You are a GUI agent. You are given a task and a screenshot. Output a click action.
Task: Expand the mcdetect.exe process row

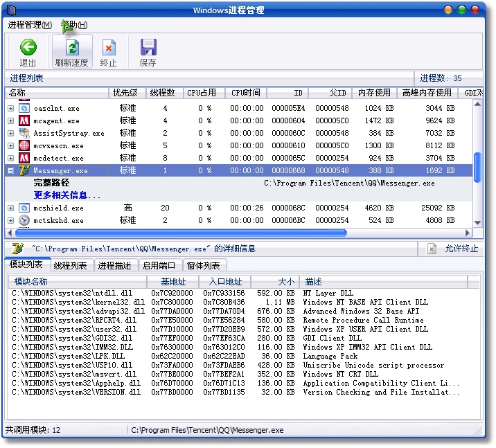click(x=11, y=158)
